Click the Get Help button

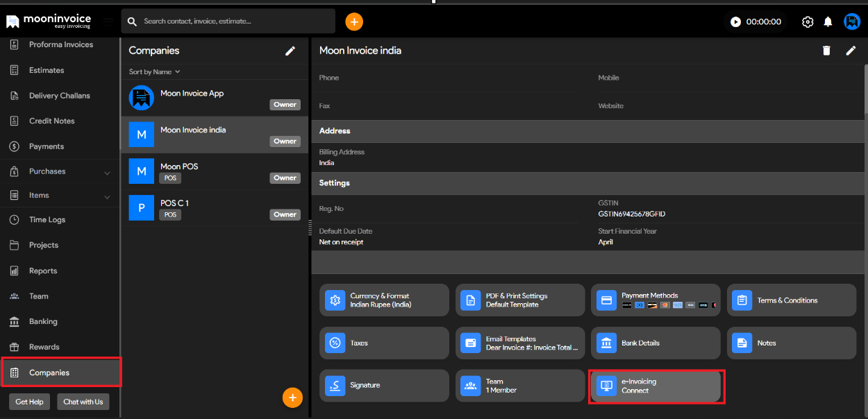tap(29, 402)
